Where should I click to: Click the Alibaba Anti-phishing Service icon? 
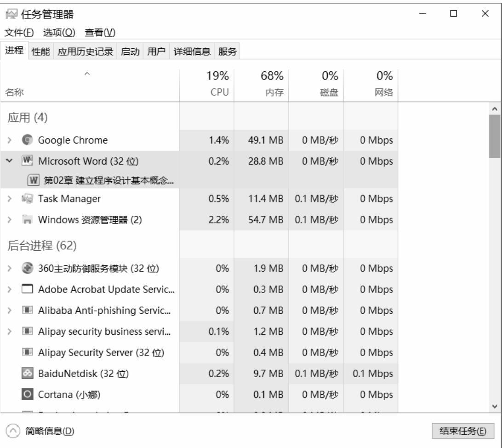(x=27, y=310)
